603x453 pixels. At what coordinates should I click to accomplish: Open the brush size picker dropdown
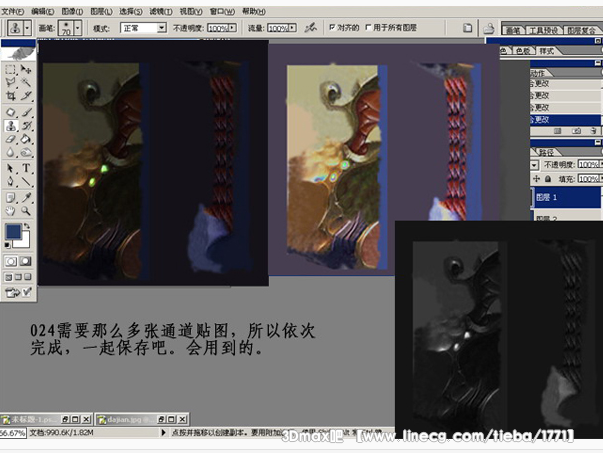(78, 28)
